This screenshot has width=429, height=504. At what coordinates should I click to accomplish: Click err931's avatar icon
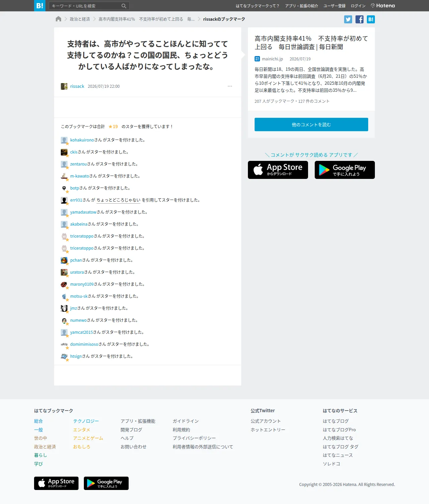(64, 200)
